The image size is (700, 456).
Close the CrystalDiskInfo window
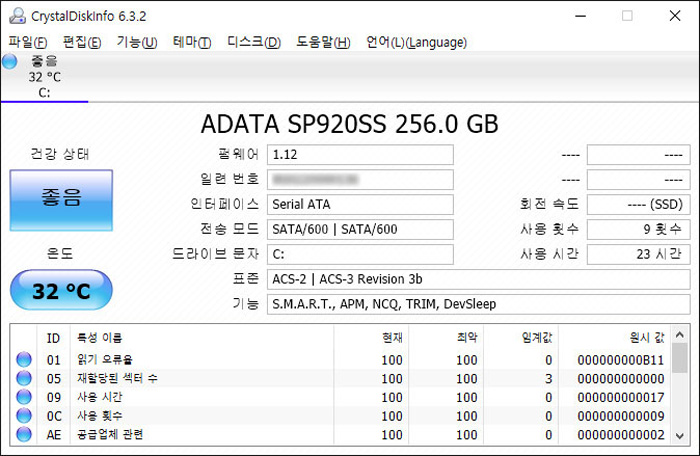coord(675,16)
